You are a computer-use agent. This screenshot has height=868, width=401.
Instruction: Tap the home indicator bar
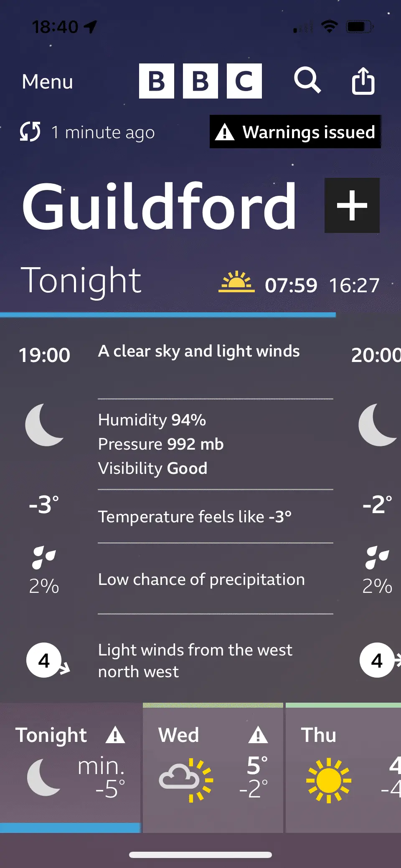[x=200, y=855]
